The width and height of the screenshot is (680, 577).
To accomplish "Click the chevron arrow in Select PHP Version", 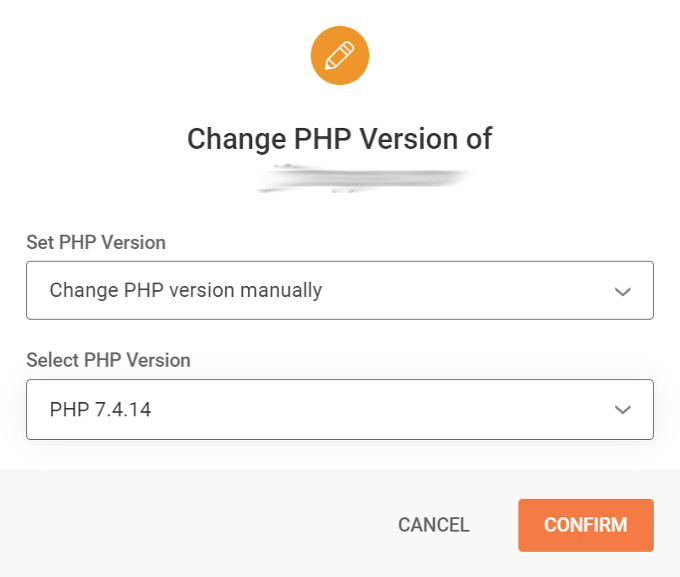I will pyautogui.click(x=622, y=410).
